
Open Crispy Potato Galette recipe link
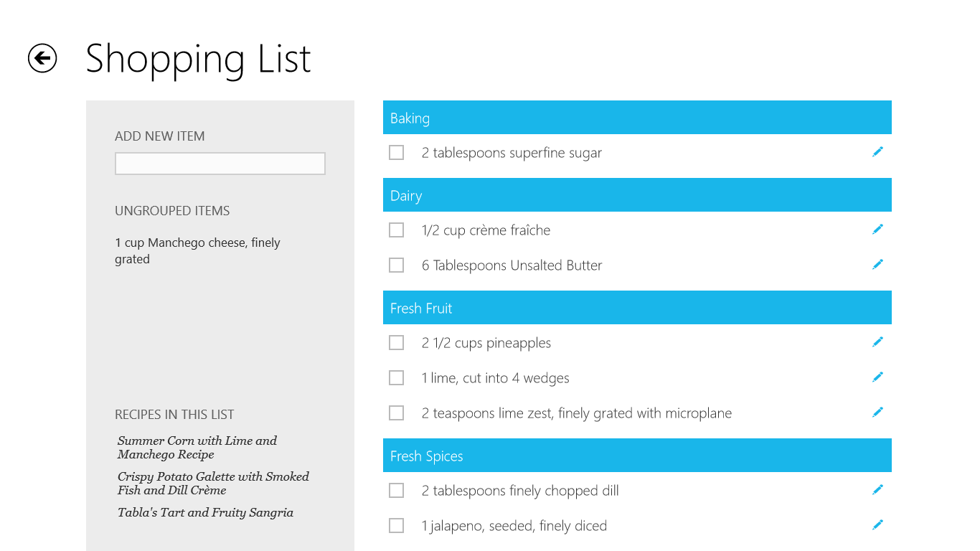click(x=212, y=484)
